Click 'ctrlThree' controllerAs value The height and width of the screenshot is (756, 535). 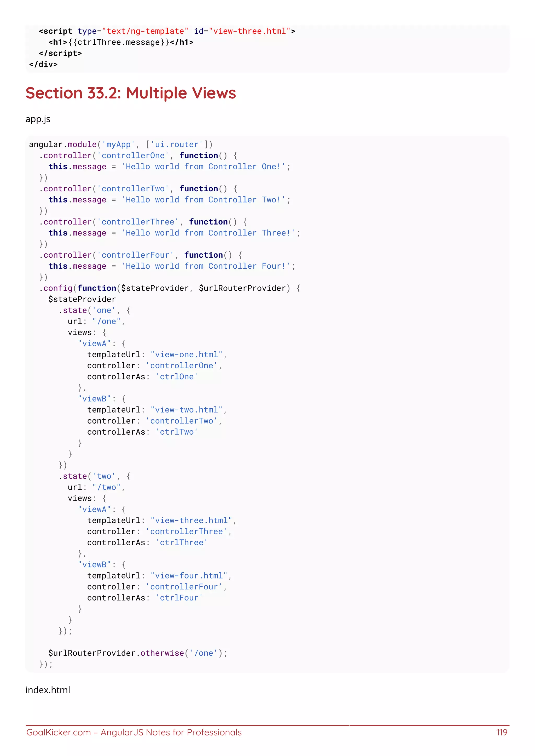click(181, 542)
